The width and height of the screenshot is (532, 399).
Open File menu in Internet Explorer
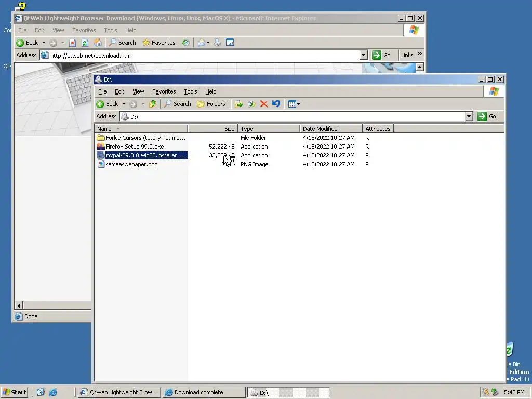[x=22, y=30]
